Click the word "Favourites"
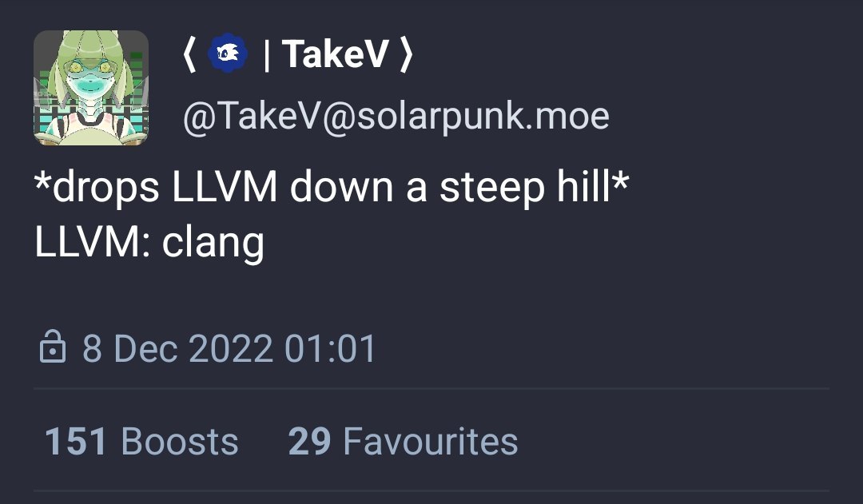The height and width of the screenshot is (504, 863). tap(430, 442)
